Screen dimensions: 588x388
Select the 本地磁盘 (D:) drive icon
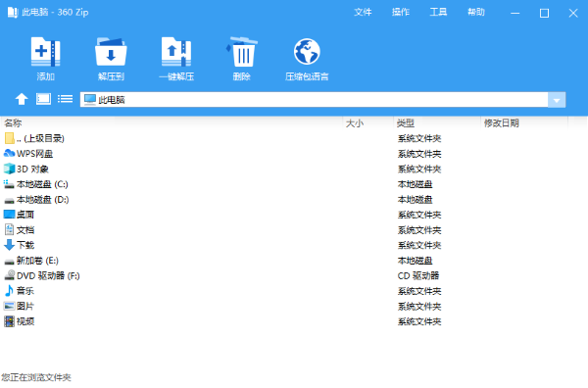pos(9,200)
